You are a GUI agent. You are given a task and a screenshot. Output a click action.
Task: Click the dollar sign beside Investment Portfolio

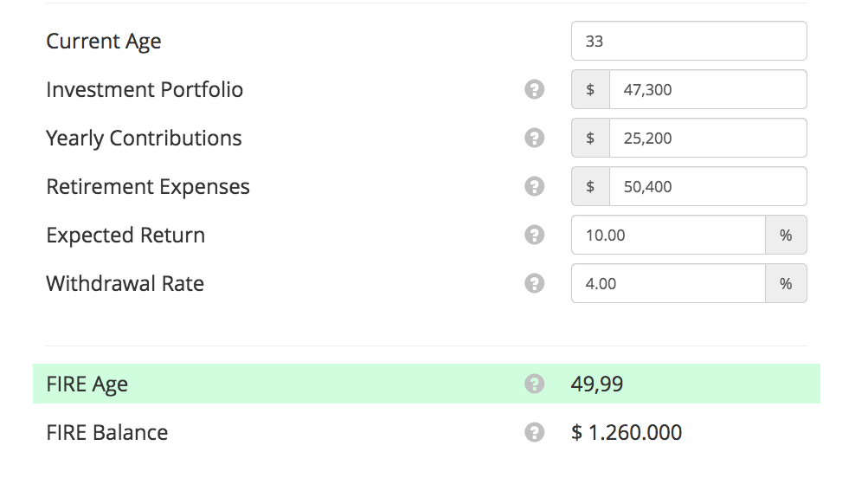tap(590, 89)
